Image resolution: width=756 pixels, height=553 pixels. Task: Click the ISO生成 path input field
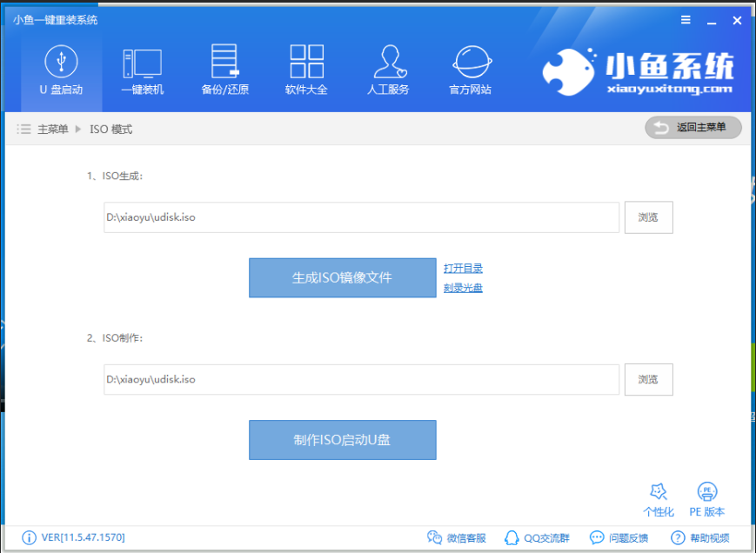[361, 217]
